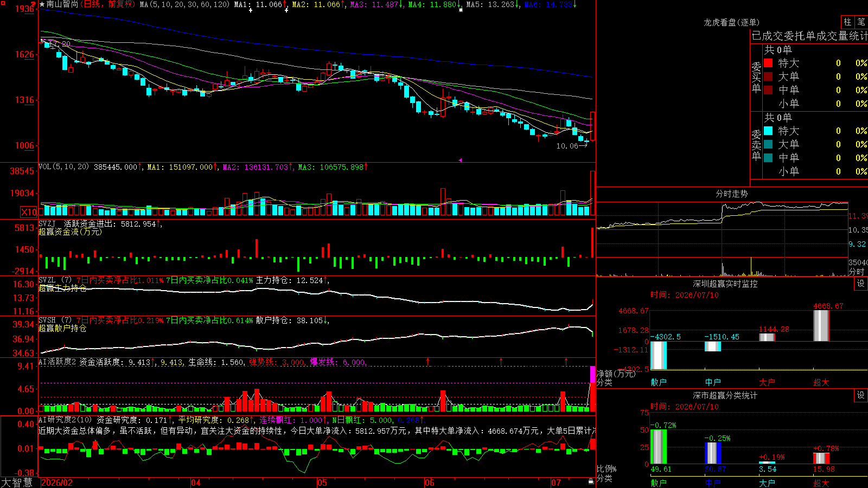This screenshot has height=488, width=868.
Task: Click the small red square icon in top-left corner
Action: click(2, 3)
